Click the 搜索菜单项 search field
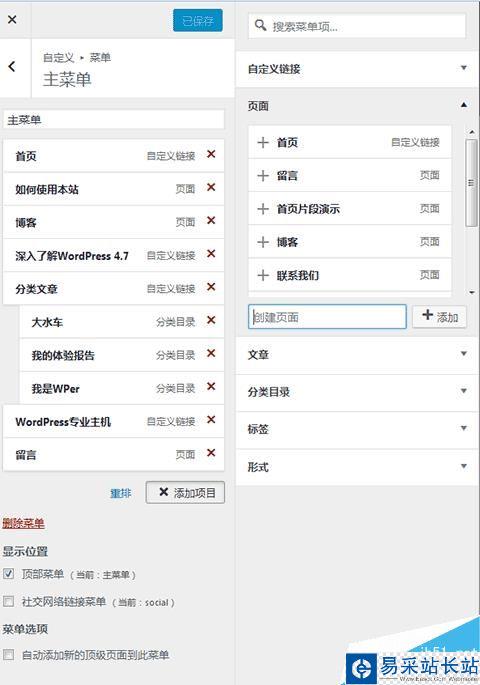The height and width of the screenshot is (685, 480). (x=357, y=26)
